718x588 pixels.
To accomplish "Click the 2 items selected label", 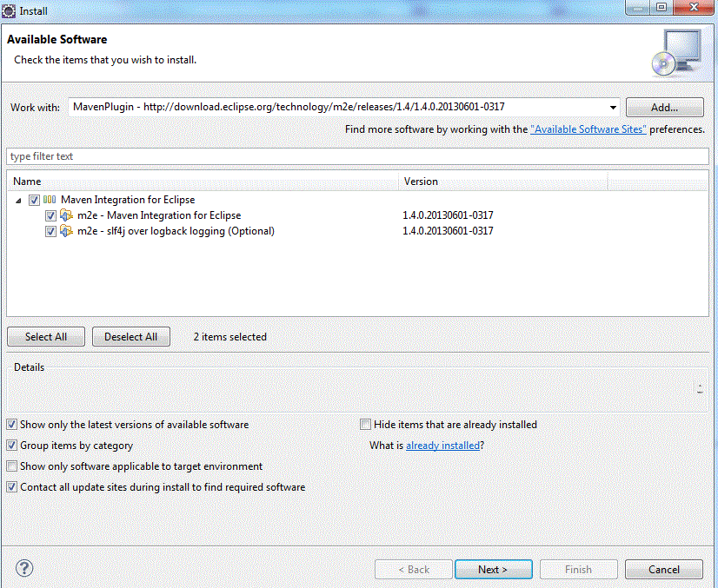I will [229, 337].
